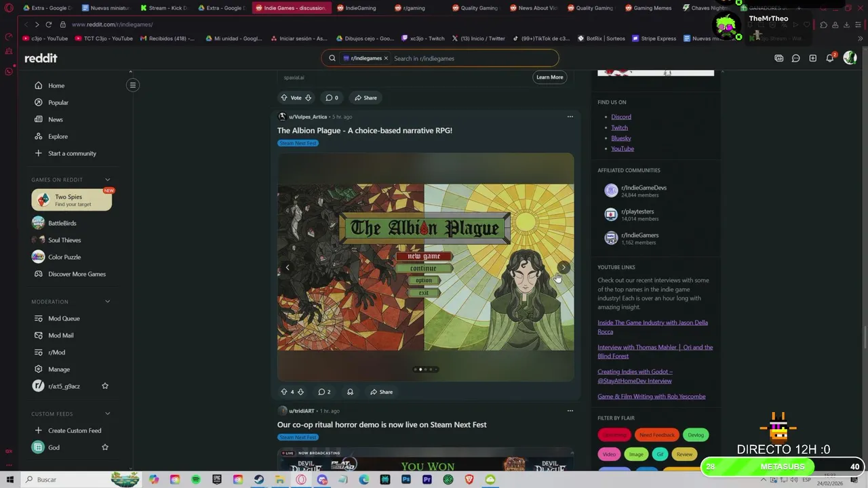This screenshot has width=868, height=488.
Task: Open u/Vulpes_Artica author profile
Action: pos(308,117)
